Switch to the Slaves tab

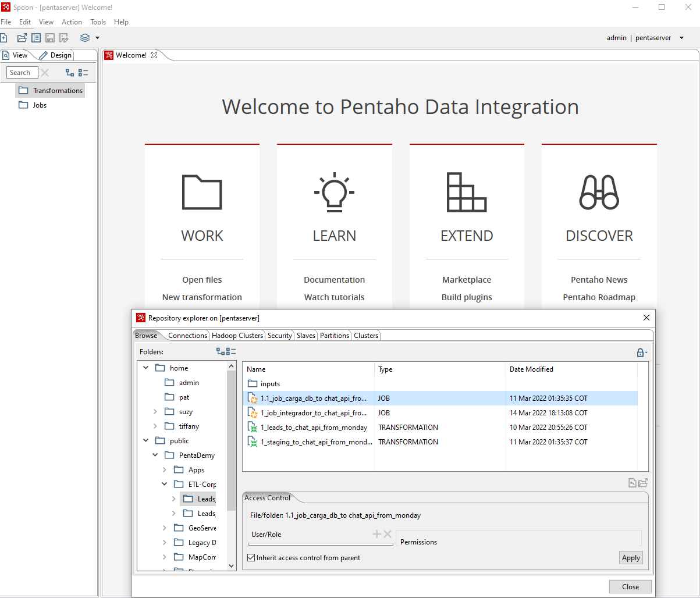click(306, 336)
